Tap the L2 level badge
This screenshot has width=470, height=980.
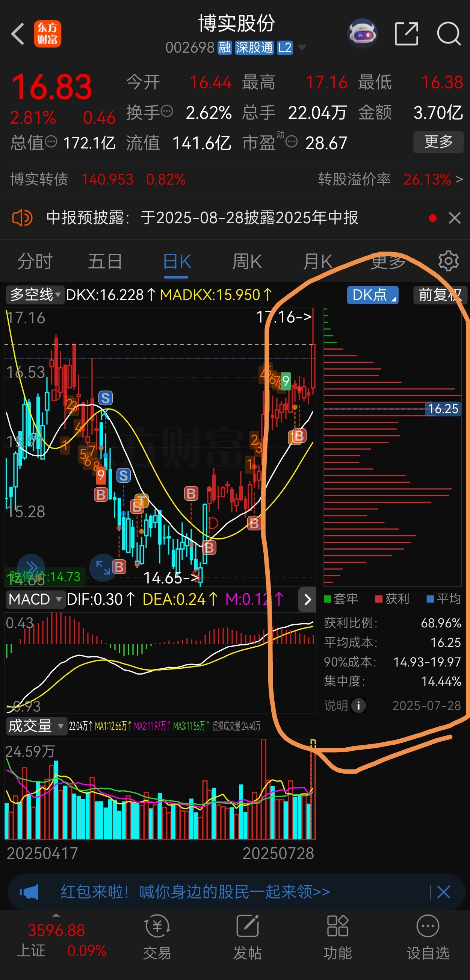(285, 48)
